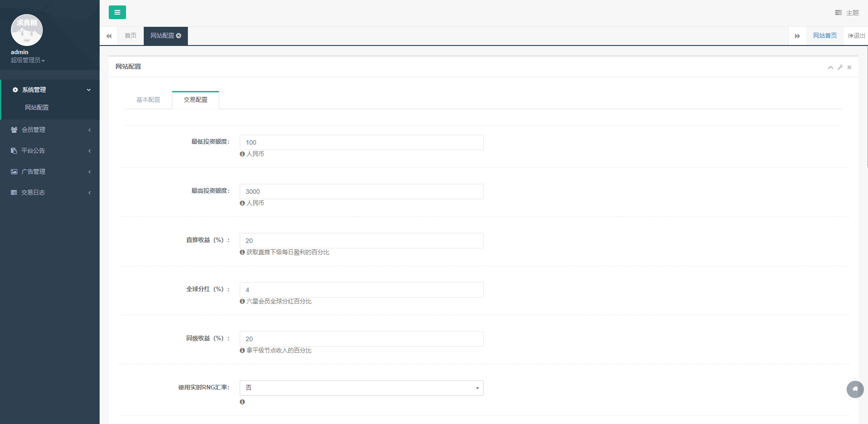Expand the 会员管理 sidebar menu
The height and width of the screenshot is (424, 868).
click(x=50, y=130)
